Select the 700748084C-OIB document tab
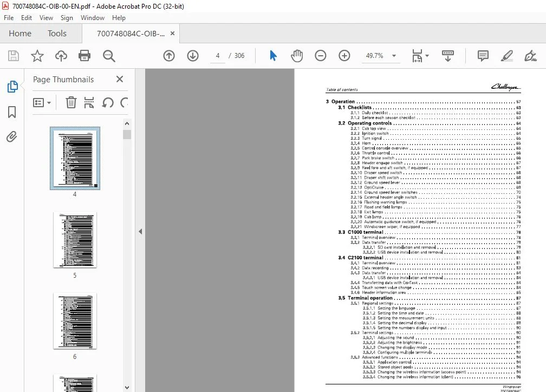The width and height of the screenshot is (546, 392). [131, 34]
